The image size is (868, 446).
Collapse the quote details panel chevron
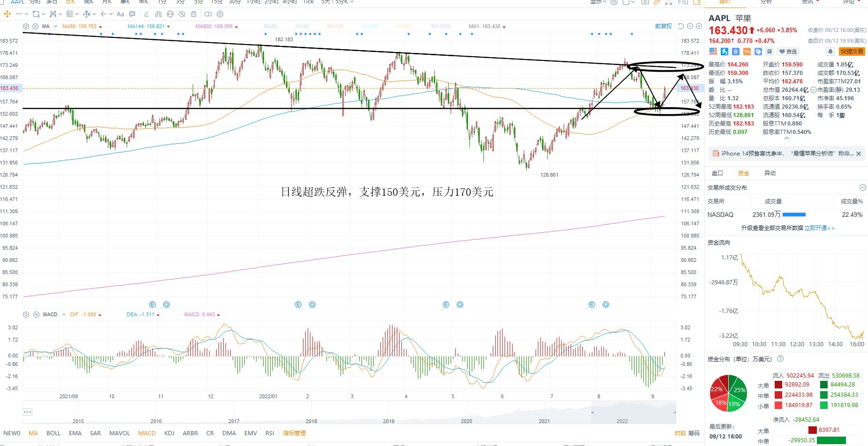coord(787,138)
